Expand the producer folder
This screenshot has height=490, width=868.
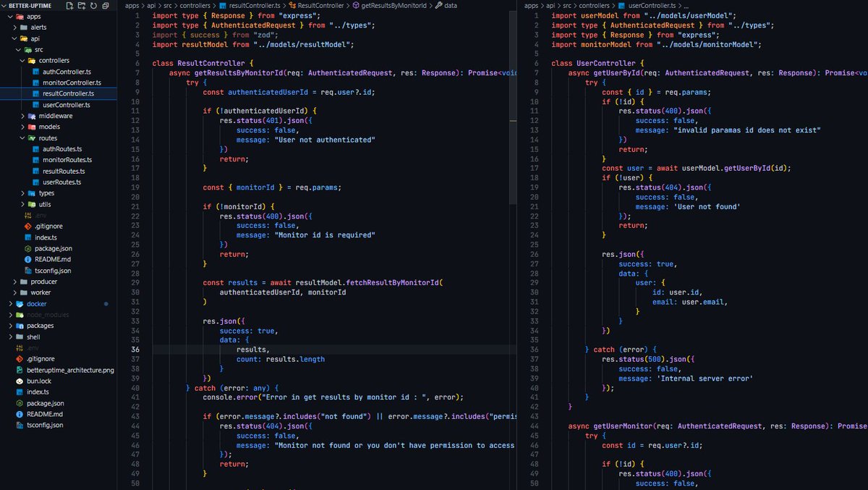click(x=15, y=282)
